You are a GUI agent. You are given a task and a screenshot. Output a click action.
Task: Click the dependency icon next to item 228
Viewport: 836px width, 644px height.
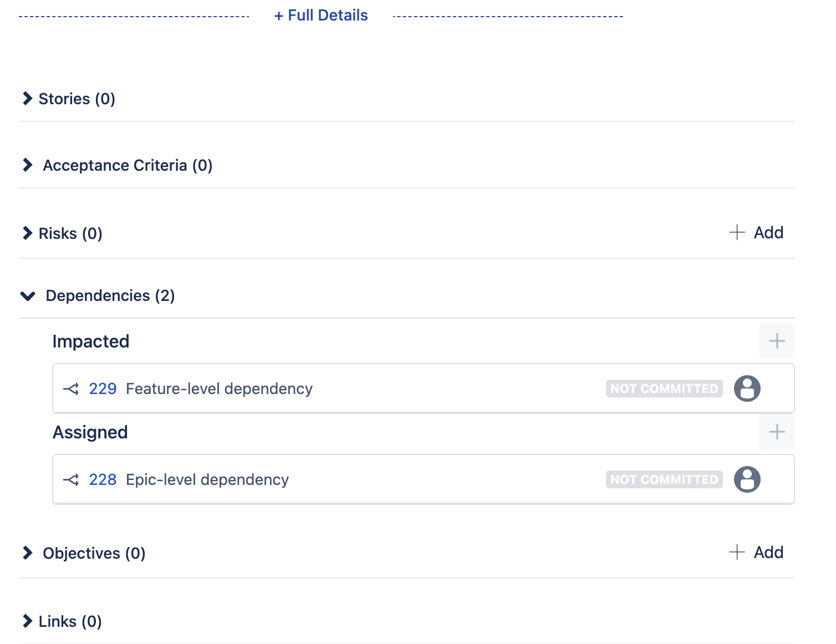tap(71, 479)
